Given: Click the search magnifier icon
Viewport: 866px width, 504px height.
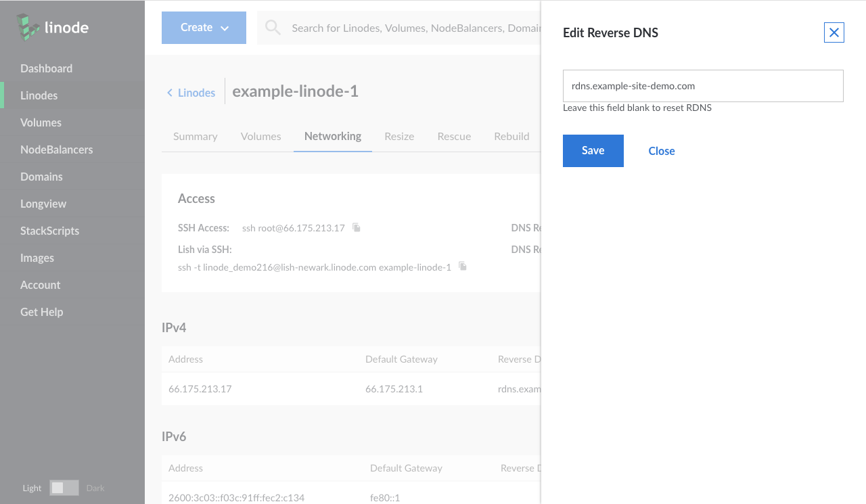Looking at the screenshot, I should pos(273,28).
